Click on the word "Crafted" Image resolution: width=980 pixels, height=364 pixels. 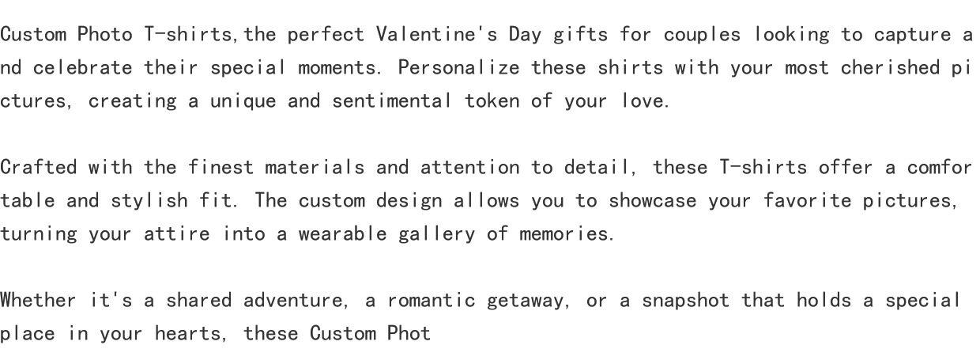coord(38,168)
